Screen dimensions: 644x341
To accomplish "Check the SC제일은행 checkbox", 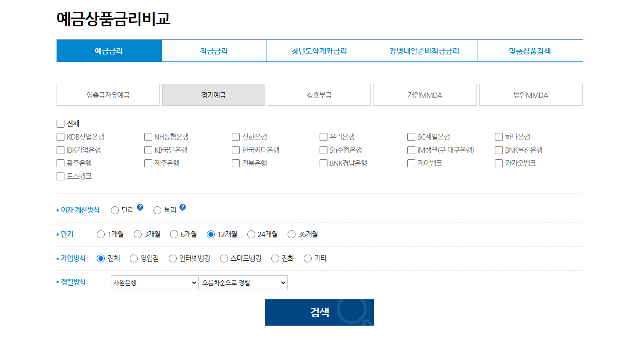I will coord(411,137).
